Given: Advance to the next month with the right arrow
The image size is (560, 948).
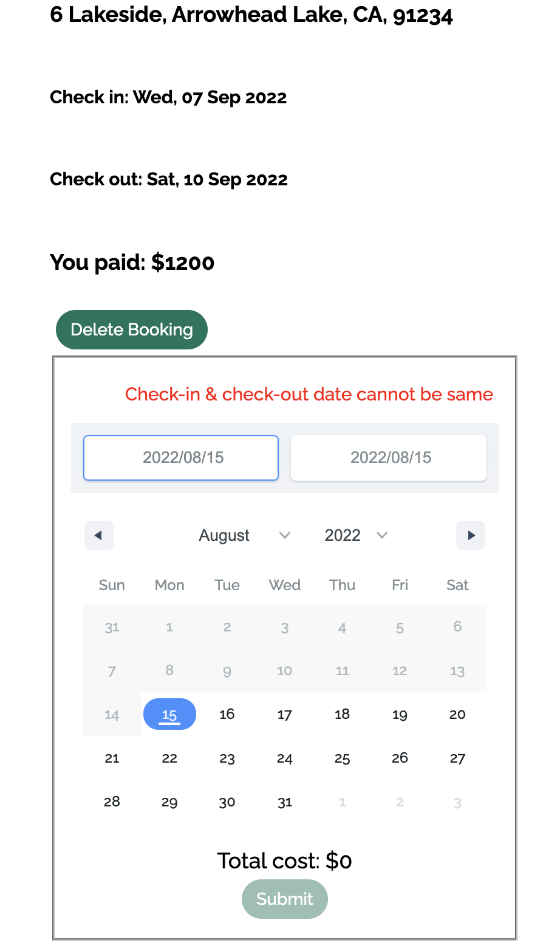Looking at the screenshot, I should coord(471,535).
